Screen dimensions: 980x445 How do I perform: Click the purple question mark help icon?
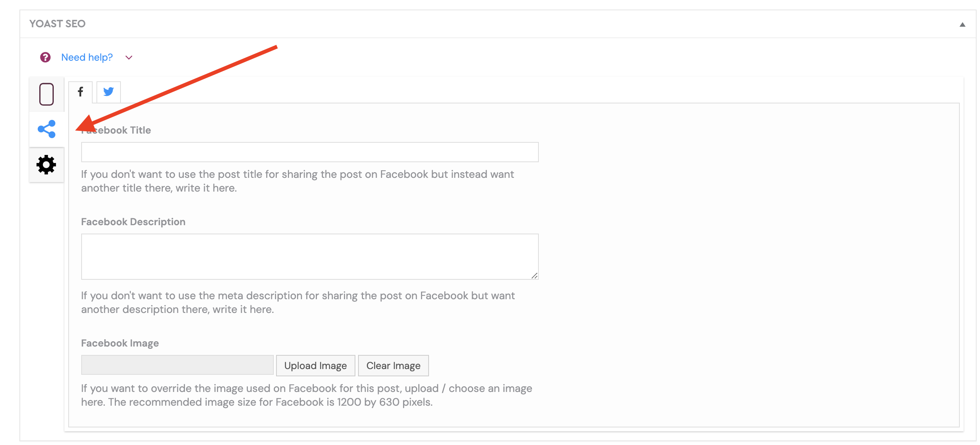[x=45, y=57]
